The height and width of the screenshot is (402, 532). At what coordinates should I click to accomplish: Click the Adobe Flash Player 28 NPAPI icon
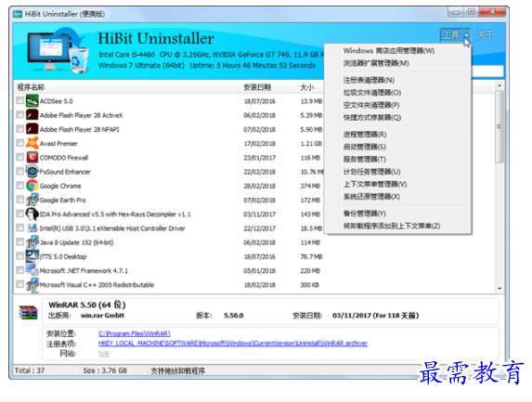[x=32, y=129]
